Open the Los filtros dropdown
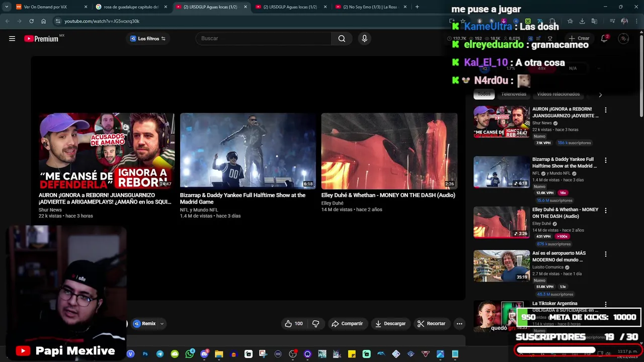Viewport: 644px width, 362px height. [147, 39]
